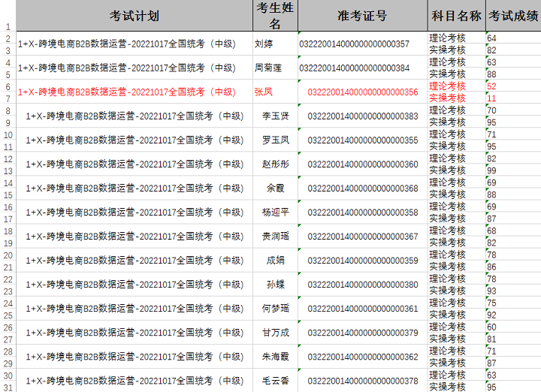This screenshot has height=392, width=541.
Task: Click the red exam plan cell in row 6
Action: point(126,92)
